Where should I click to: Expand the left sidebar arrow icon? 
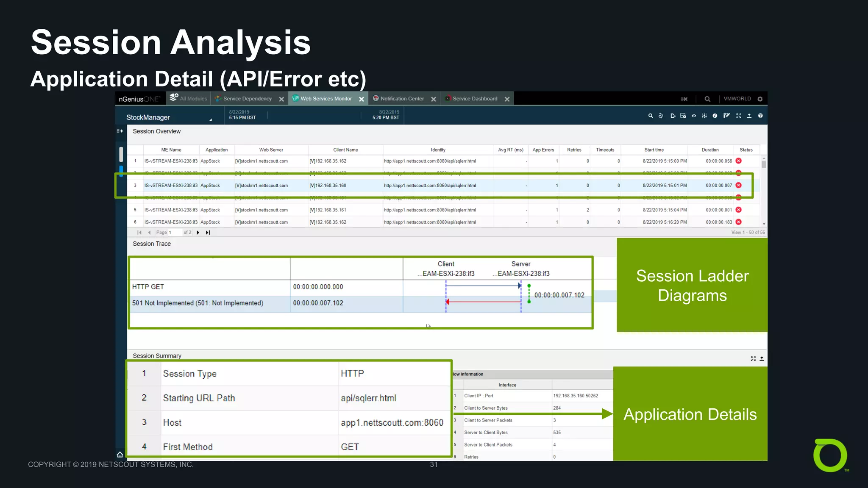(x=120, y=131)
